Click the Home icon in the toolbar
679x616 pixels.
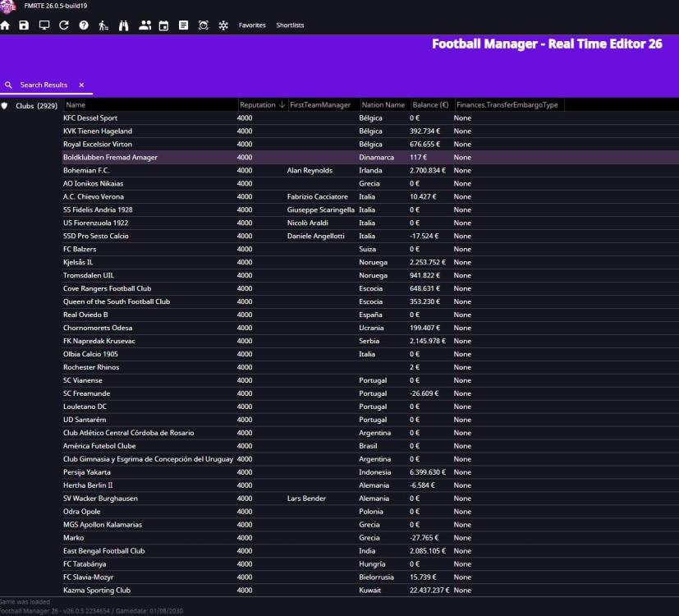coord(6,25)
